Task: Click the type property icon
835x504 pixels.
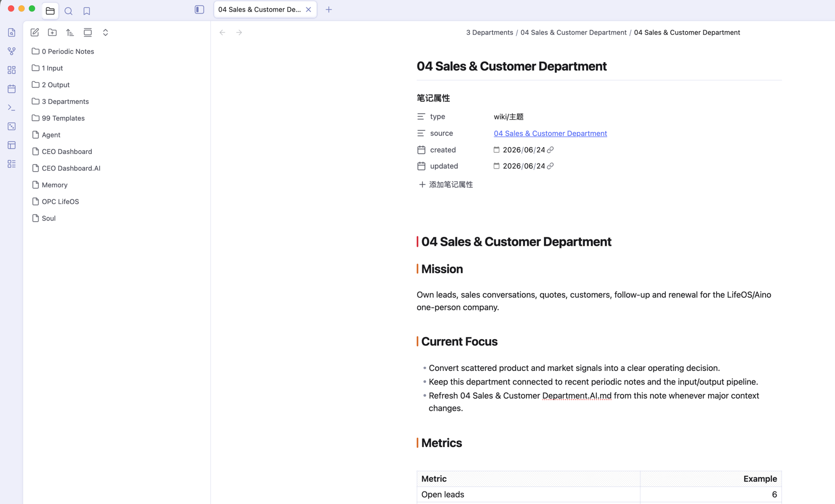Action: pyautogui.click(x=421, y=117)
